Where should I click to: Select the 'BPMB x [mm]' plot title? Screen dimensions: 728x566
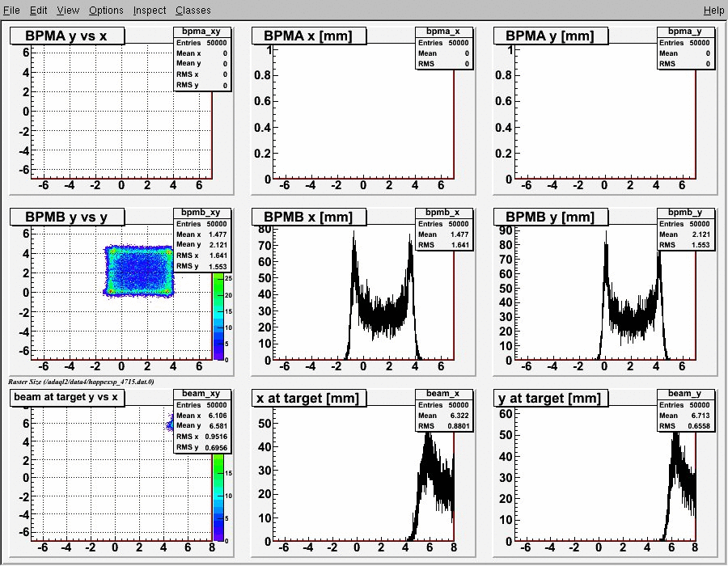pos(308,217)
